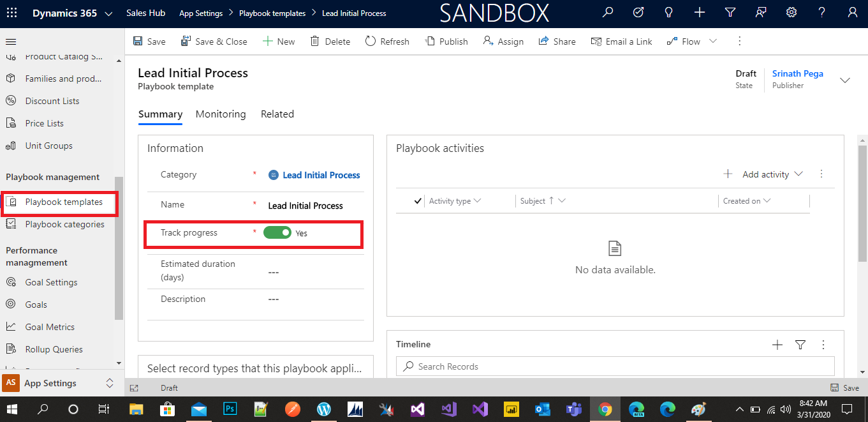
Task: Collapse the App Settings area switcher
Action: (x=109, y=382)
